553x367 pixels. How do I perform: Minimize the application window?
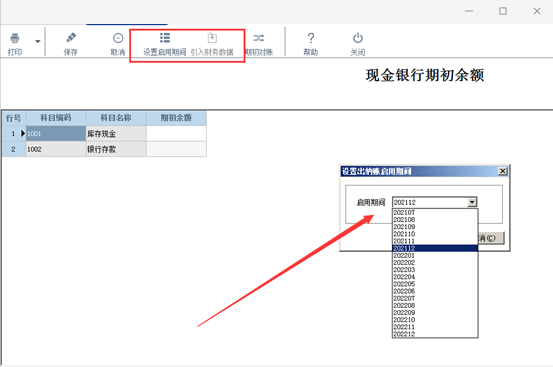469,11
